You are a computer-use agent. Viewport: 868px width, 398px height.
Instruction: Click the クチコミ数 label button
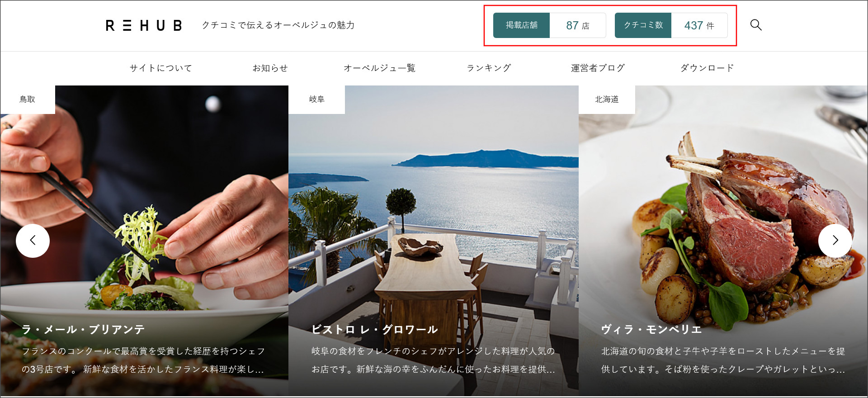click(x=643, y=25)
